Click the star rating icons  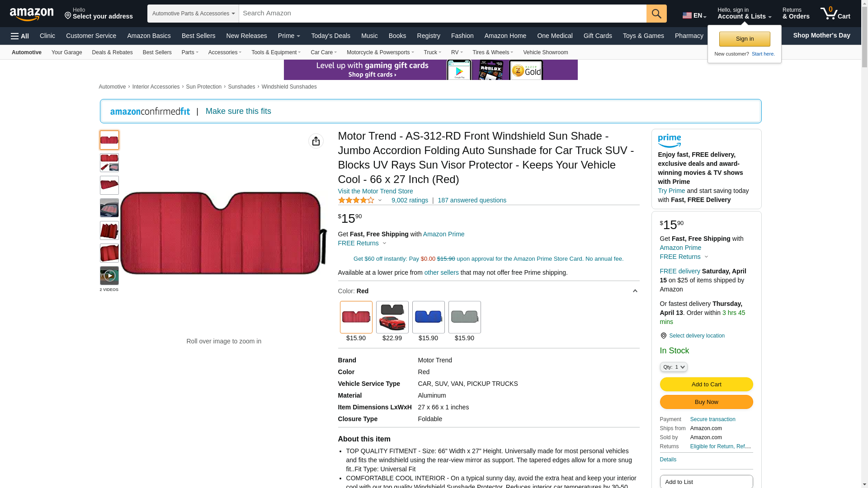(356, 200)
